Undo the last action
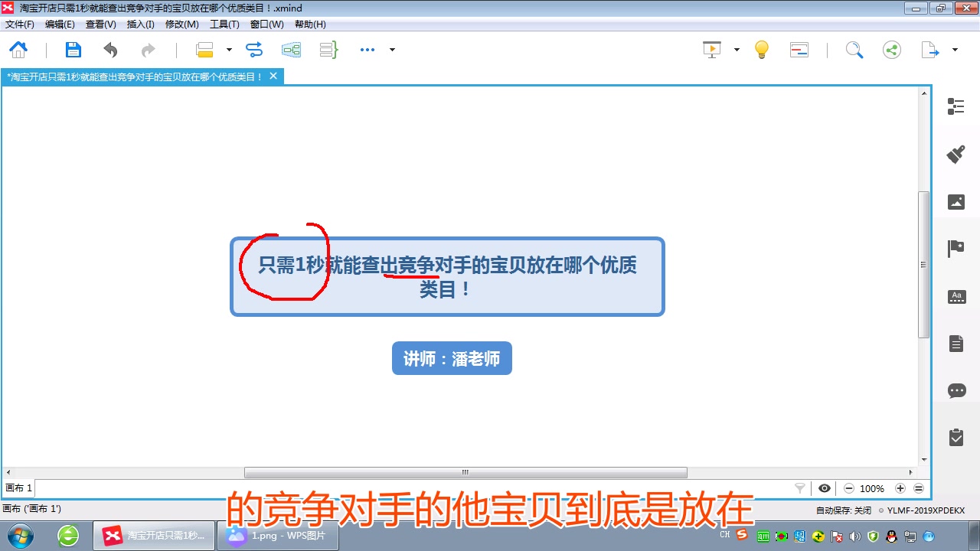980x551 pixels. 111,50
